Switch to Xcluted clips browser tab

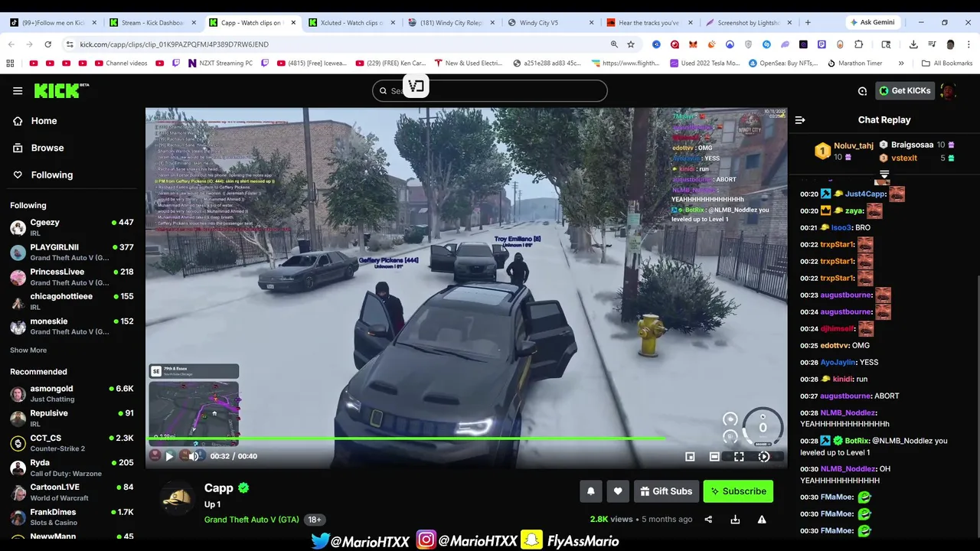(351, 23)
